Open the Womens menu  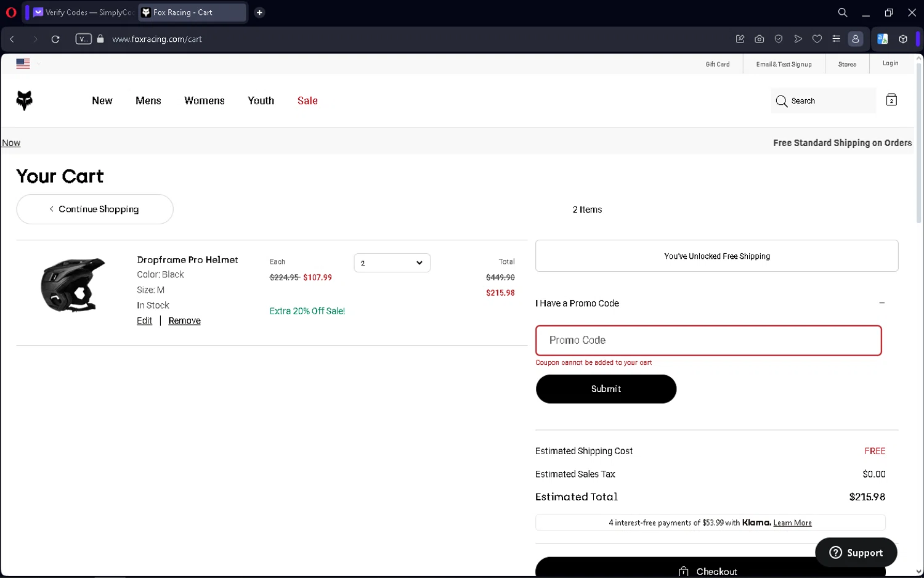tap(205, 100)
